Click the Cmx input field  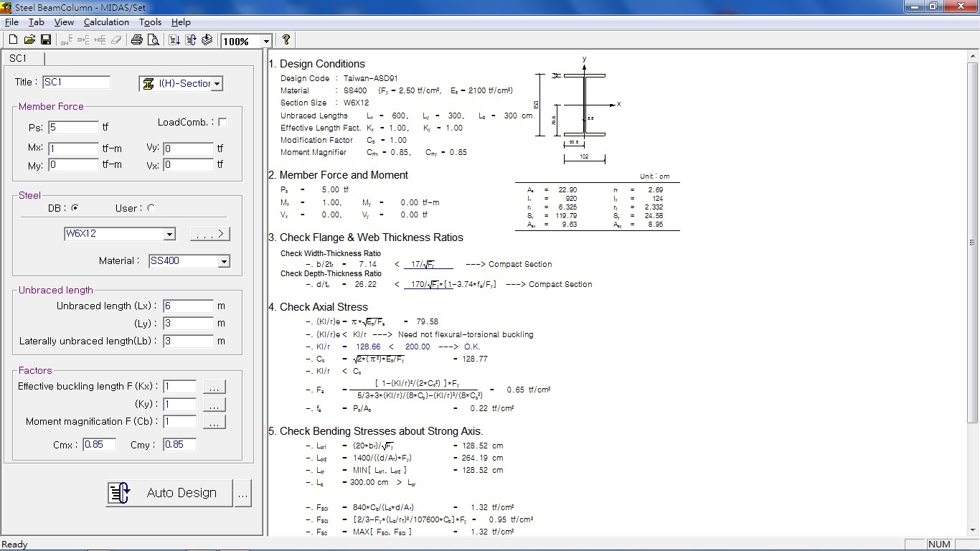click(99, 445)
